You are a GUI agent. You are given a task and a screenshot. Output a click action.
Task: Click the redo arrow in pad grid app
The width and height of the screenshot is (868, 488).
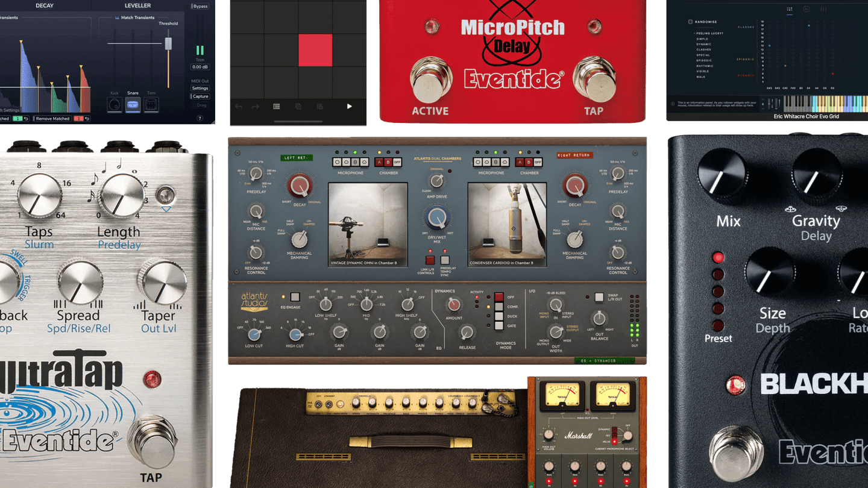(255, 106)
